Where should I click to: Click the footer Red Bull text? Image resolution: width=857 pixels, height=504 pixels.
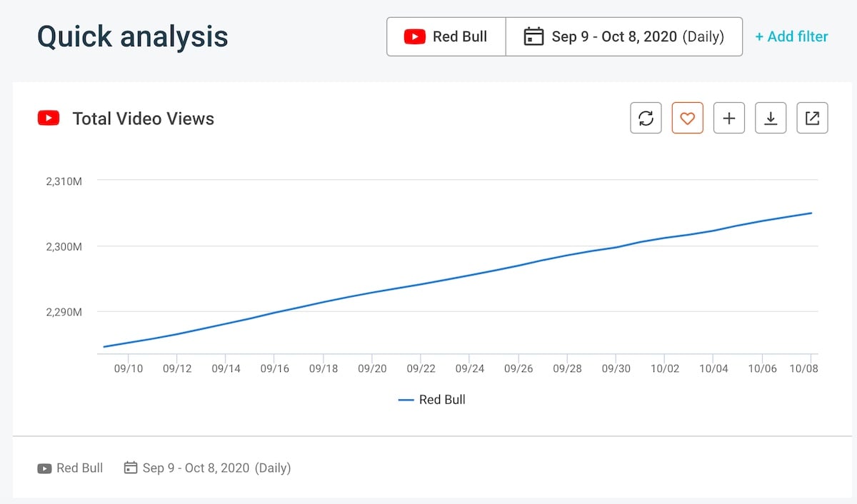pos(80,468)
